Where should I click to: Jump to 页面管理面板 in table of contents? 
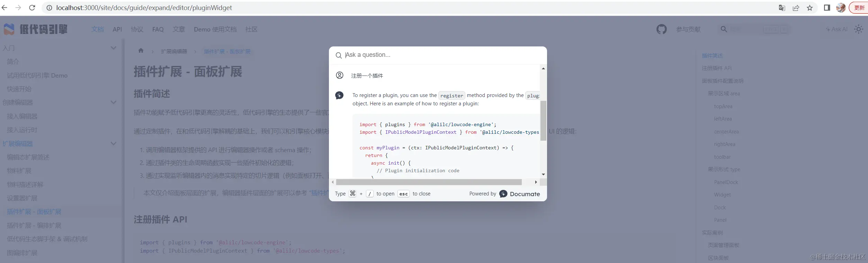(x=724, y=245)
